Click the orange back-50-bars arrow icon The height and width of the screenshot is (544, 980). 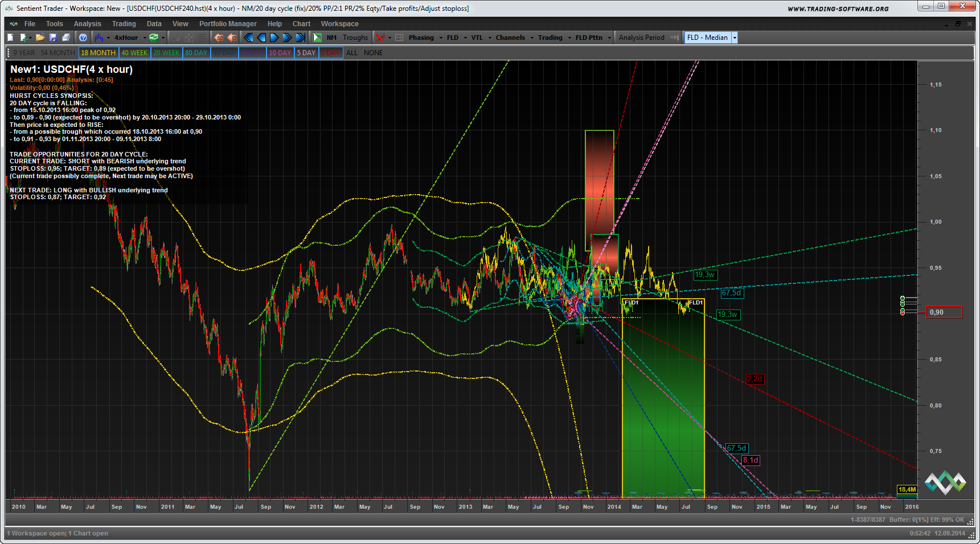tap(219, 38)
